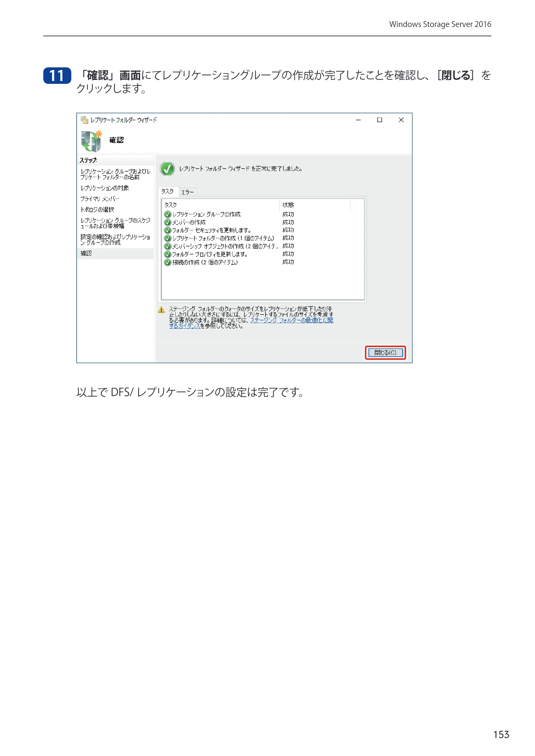
Task: Click check icon for メンバーの作成
Action: [x=168, y=222]
